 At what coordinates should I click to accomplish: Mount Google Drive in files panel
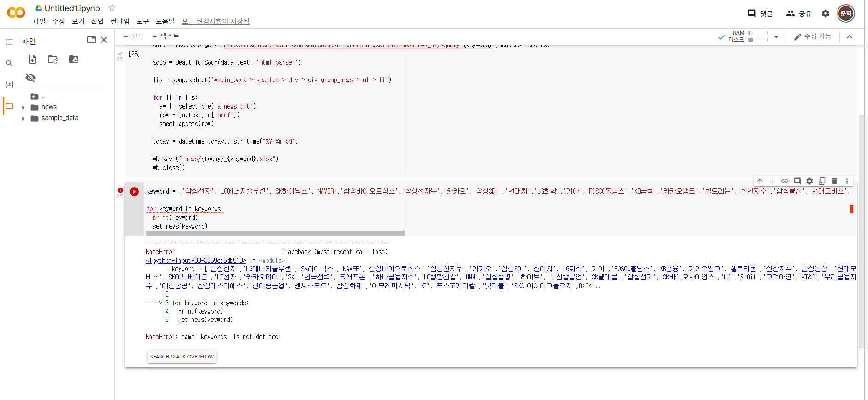[74, 59]
